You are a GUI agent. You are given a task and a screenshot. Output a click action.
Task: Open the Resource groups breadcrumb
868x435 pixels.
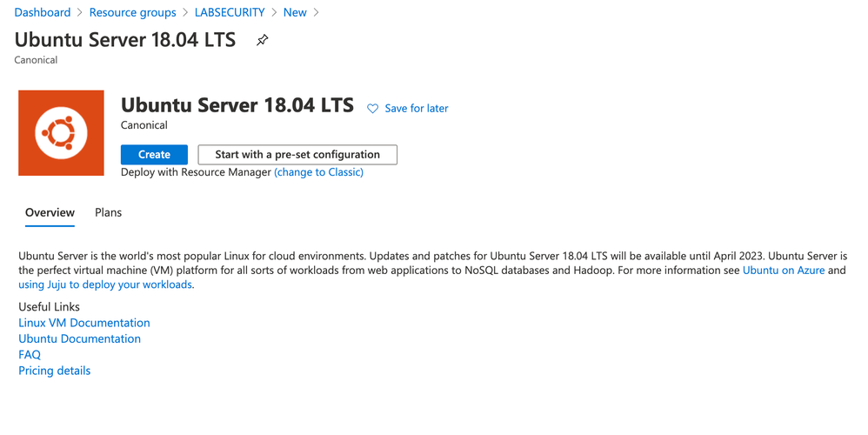tap(132, 12)
